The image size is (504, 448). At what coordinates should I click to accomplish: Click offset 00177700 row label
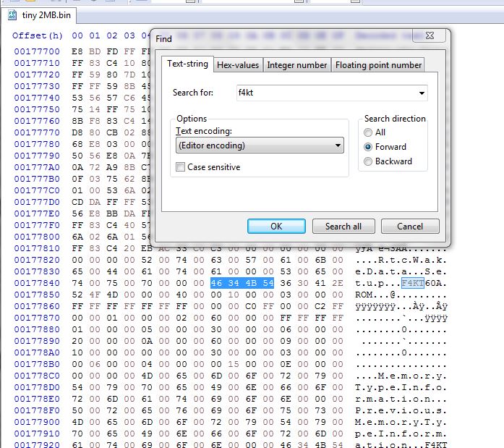[x=37, y=51]
